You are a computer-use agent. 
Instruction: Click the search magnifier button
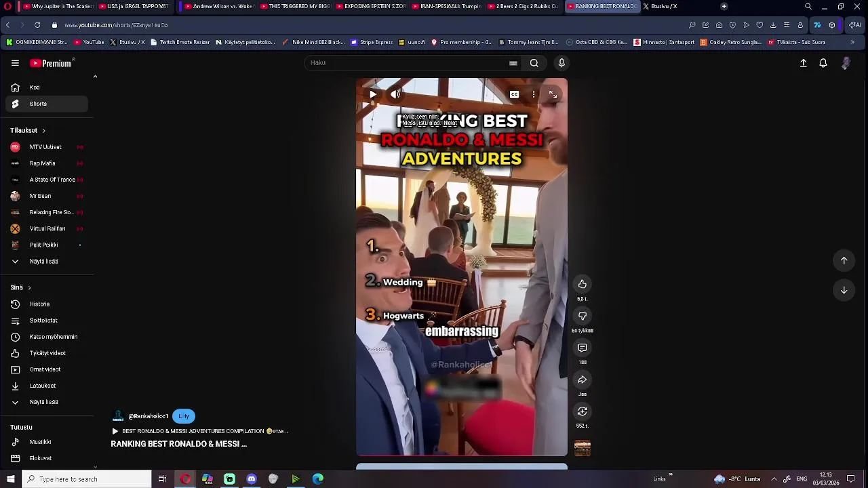point(534,63)
